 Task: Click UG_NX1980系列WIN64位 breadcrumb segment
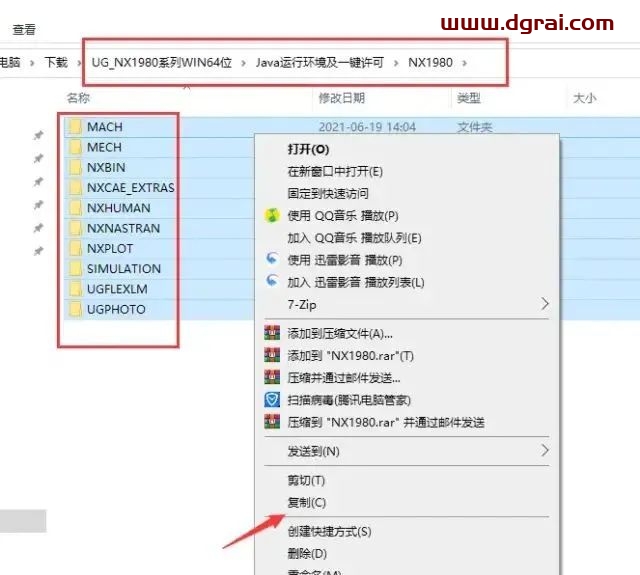pyautogui.click(x=162, y=62)
